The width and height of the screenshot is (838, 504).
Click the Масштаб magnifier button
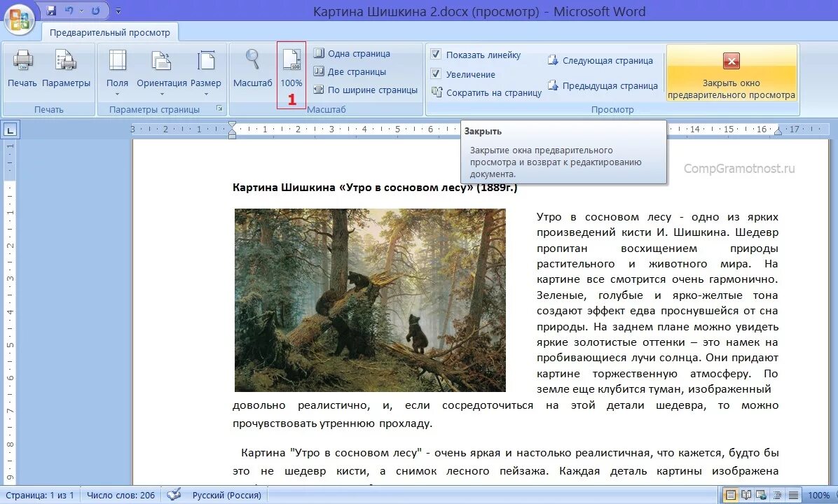(x=253, y=69)
